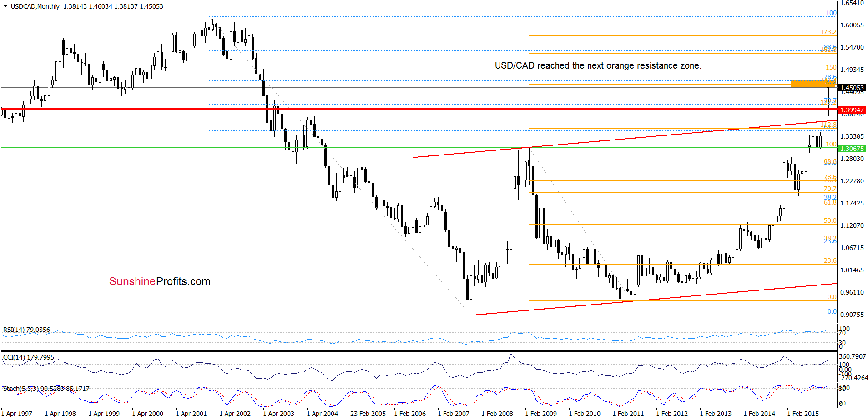Select the orange 23.6 Fibonacci label near 1.03
Screen dimensions: 868x420
coord(830,260)
